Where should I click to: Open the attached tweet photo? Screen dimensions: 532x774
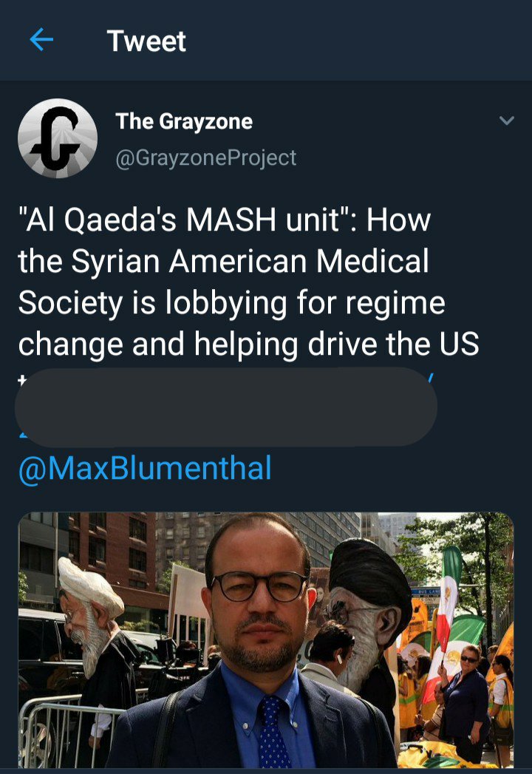click(266, 640)
